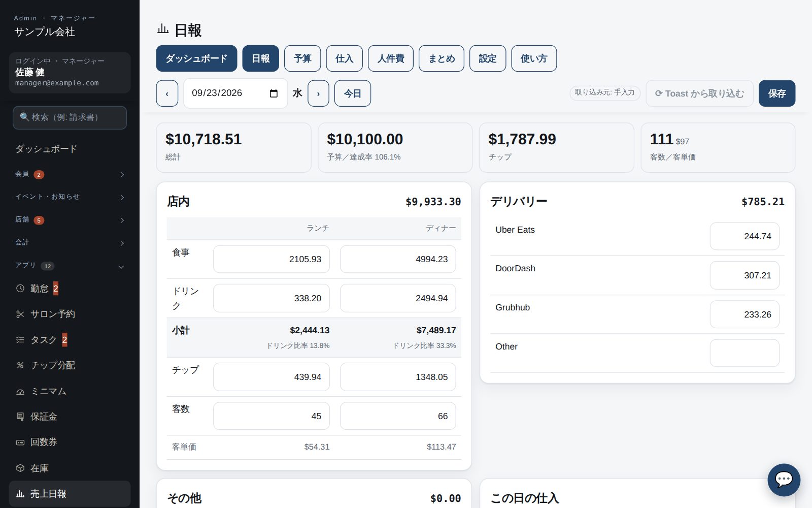Switch to the 人件費 tab
This screenshot has width=812, height=508.
pos(391,58)
